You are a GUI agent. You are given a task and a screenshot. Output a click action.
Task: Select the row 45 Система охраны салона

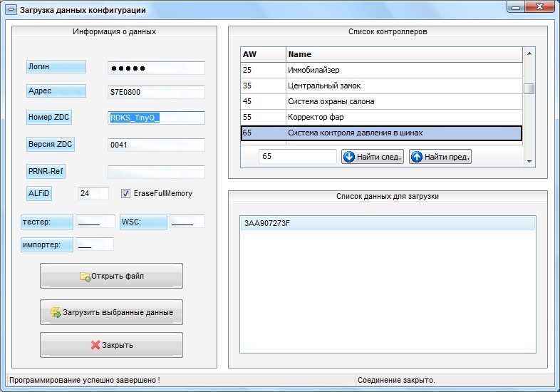tap(381, 101)
